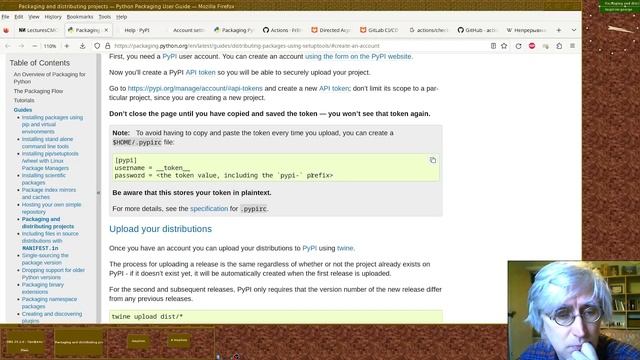
Task: Open the View menu
Action: point(34,17)
